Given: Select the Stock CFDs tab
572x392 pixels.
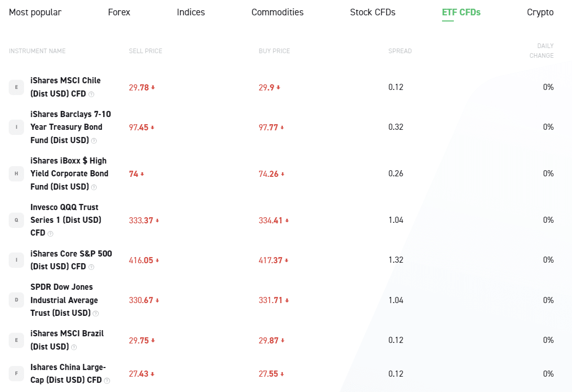Looking at the screenshot, I should pos(372,12).
